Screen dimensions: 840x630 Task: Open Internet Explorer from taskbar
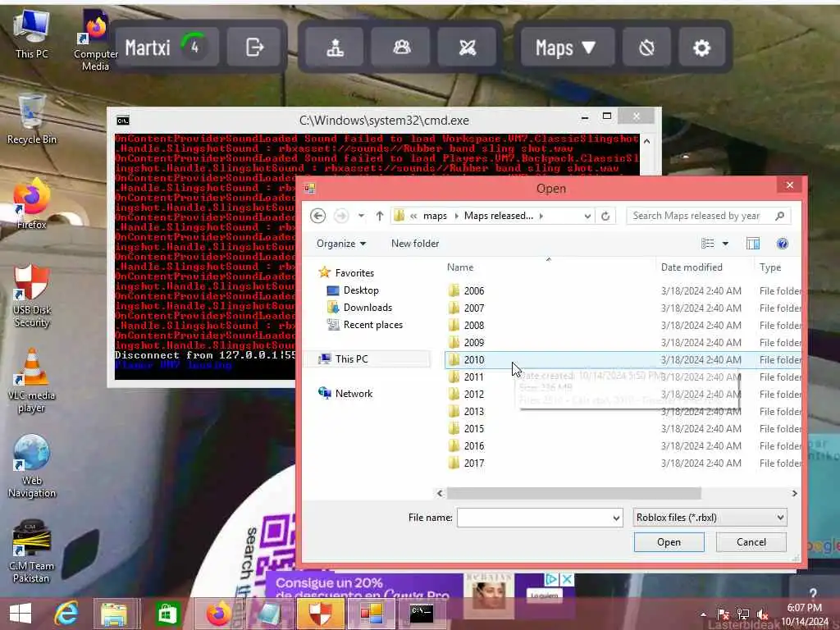67,614
